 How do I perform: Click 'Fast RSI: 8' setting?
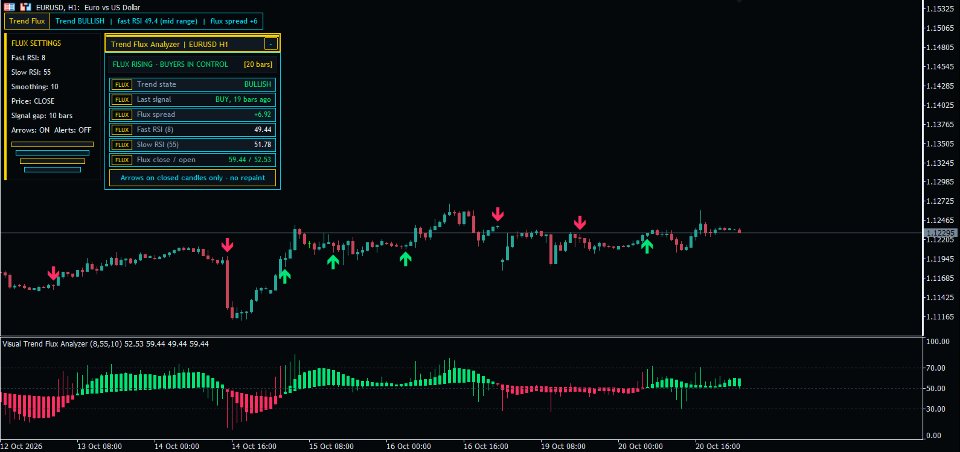point(28,58)
